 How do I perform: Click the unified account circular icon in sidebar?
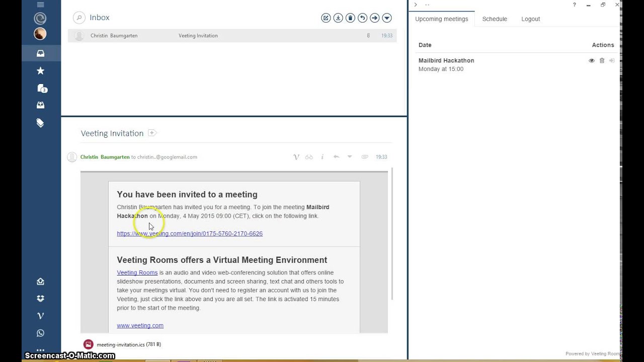coord(40,19)
